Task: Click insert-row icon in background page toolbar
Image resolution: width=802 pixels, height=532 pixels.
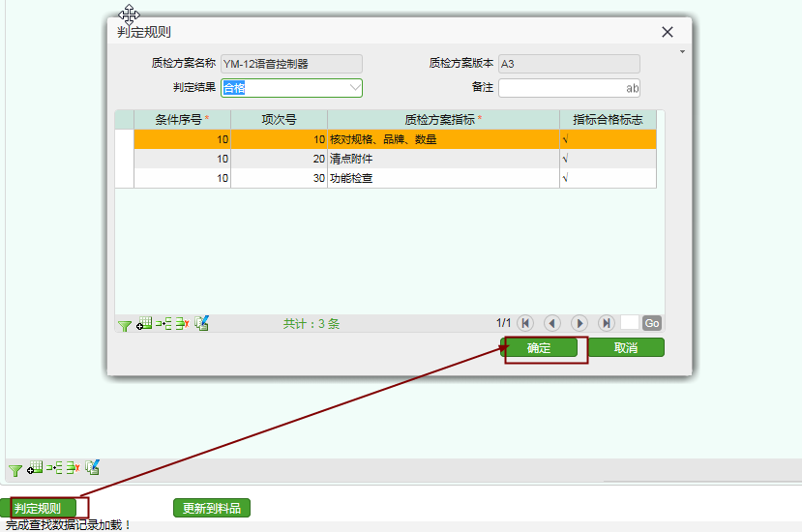Action: [x=54, y=467]
